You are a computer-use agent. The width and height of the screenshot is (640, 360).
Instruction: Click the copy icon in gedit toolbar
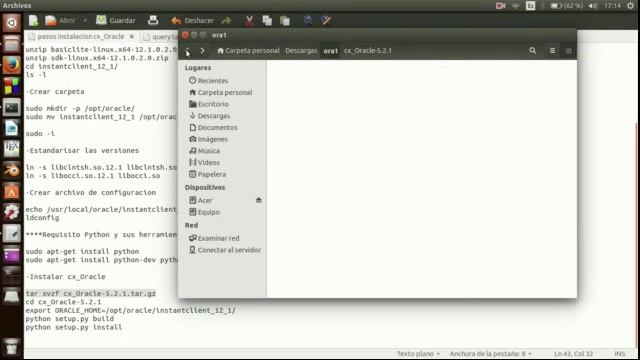pos(267,20)
